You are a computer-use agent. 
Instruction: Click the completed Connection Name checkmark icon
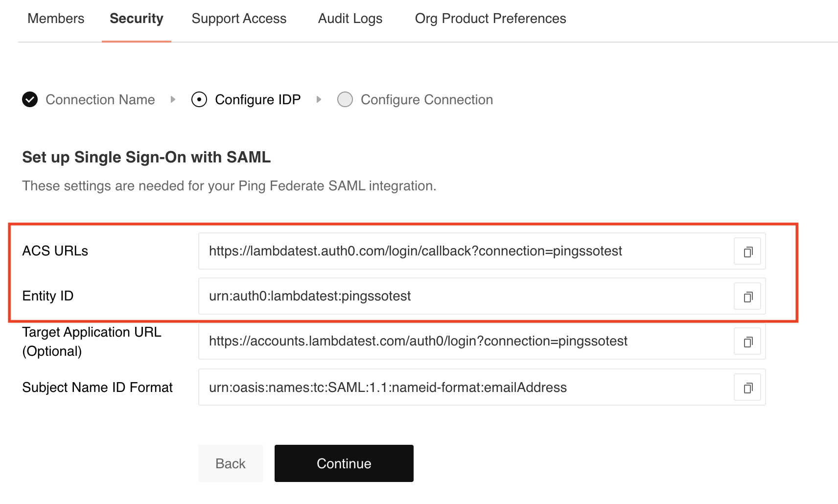(x=30, y=99)
